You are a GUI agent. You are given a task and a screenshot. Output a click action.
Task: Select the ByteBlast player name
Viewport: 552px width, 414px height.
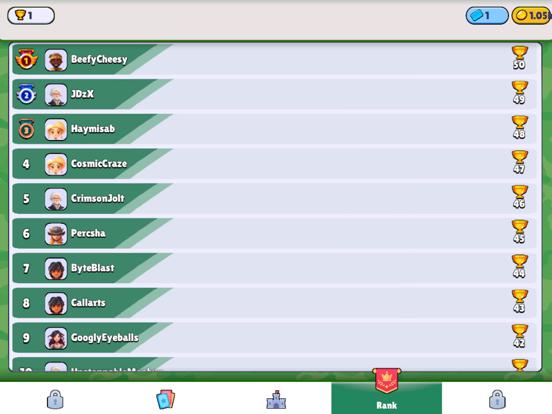[93, 268]
